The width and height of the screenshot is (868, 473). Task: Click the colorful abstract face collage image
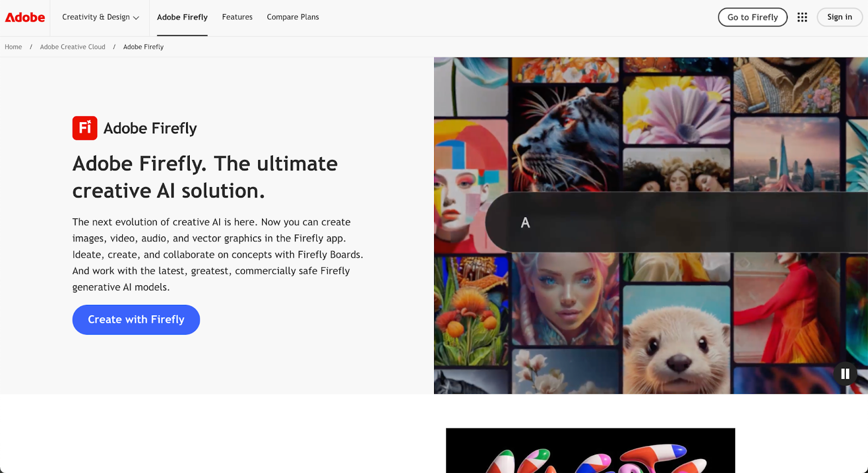pos(471,187)
